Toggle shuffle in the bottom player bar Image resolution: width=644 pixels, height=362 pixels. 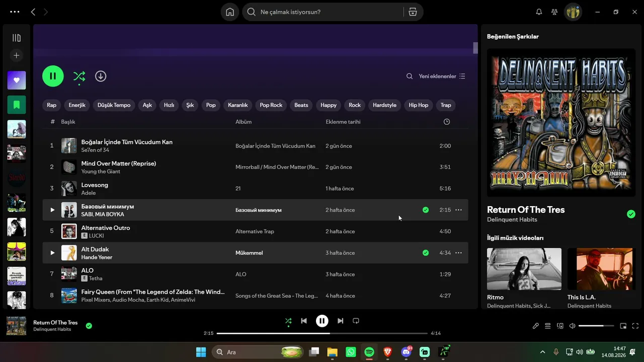click(x=288, y=321)
